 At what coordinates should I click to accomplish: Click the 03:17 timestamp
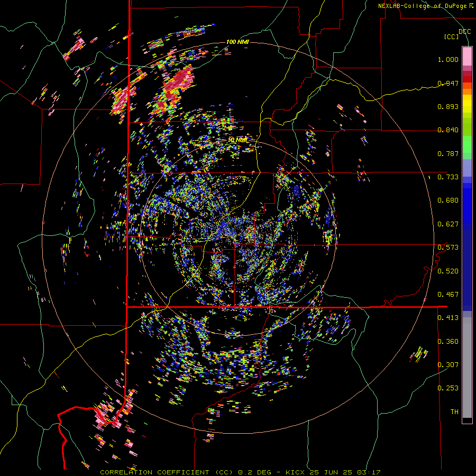click(369, 472)
